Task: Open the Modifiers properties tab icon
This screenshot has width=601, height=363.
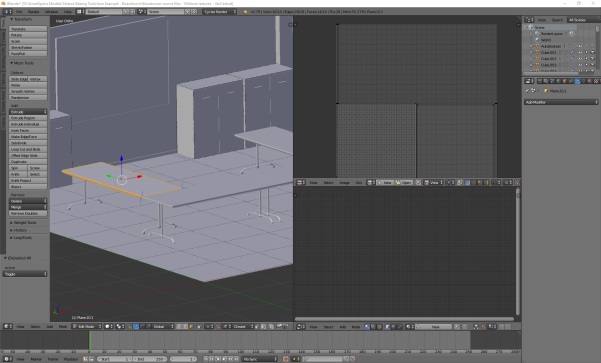Action: click(577, 81)
